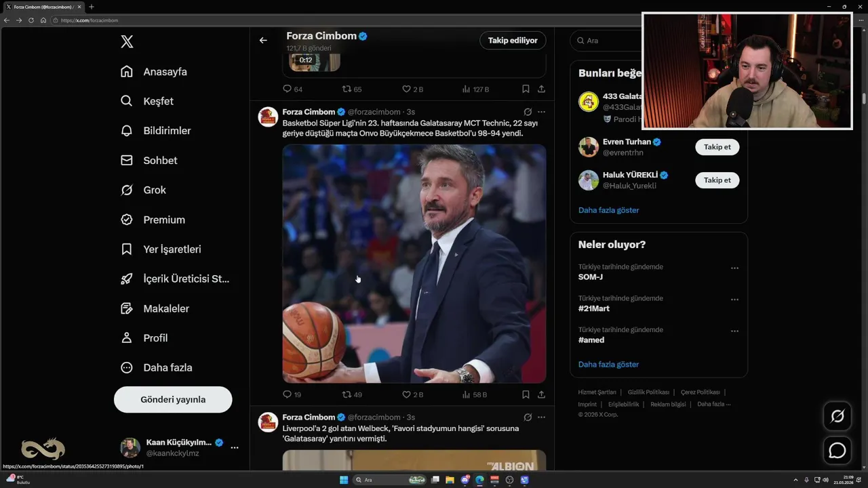Open a new browser tab
This screenshot has height=488, width=868.
[92, 7]
